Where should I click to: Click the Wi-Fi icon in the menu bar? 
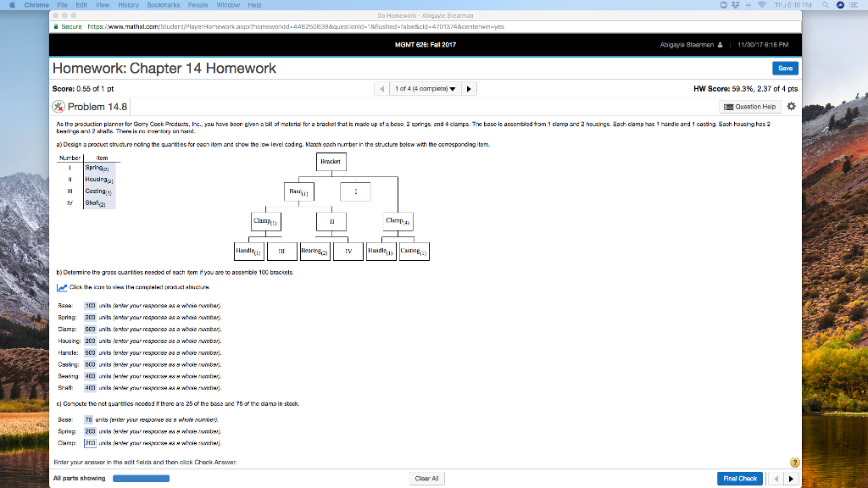764,3
